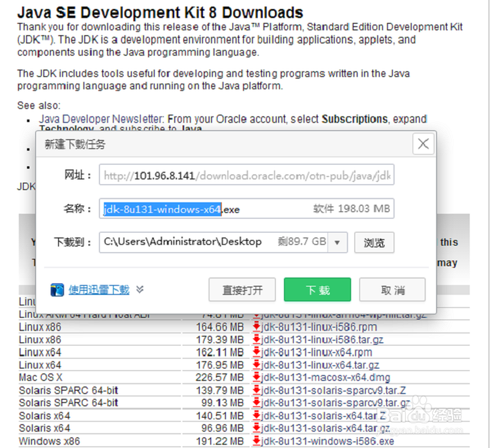Viewport: 491px width, 448px height.
Task: Click the Java SE Development Kit 8 Downloads heading
Action: click(160, 12)
